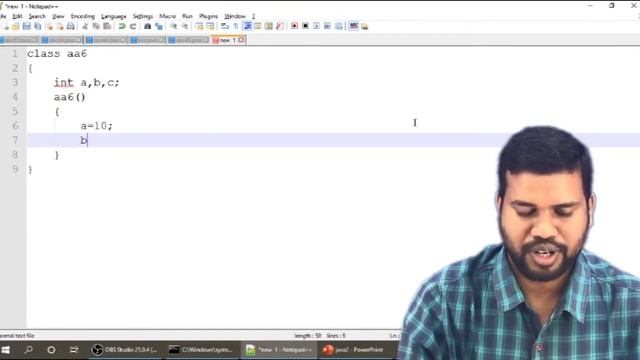
Task: Click after 'b' on line 7
Action: tap(87, 140)
